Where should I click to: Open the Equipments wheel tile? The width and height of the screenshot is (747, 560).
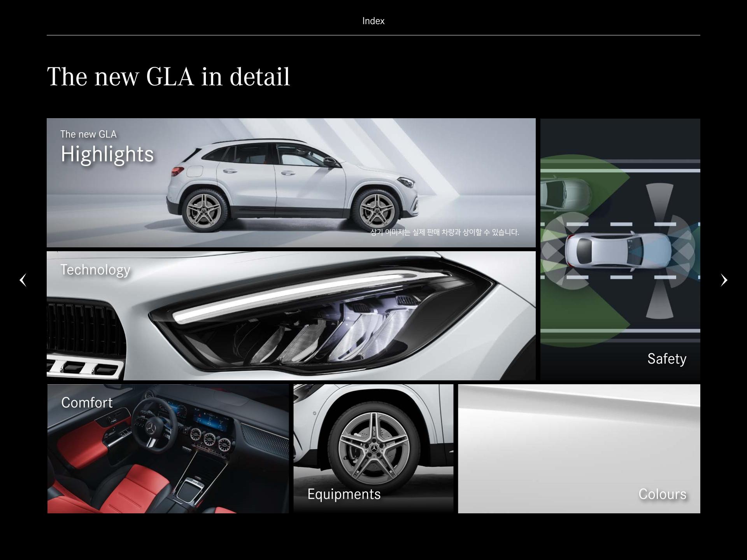[373, 449]
